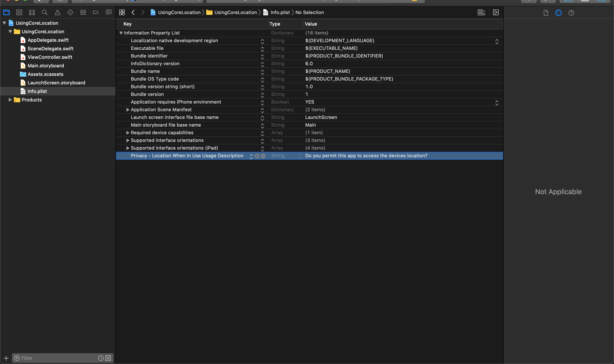
Task: Go back with the left chevron
Action: click(x=133, y=12)
